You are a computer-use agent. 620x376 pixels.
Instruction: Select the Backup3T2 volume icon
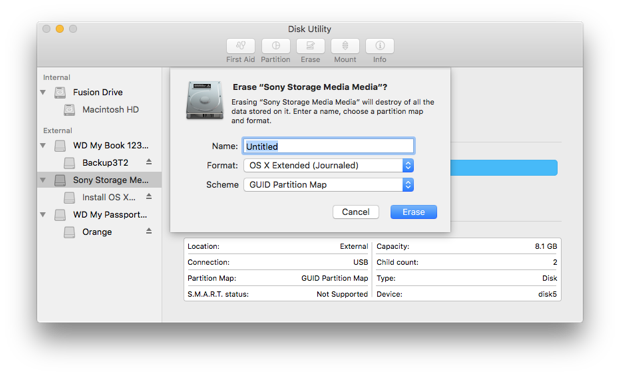(x=69, y=163)
